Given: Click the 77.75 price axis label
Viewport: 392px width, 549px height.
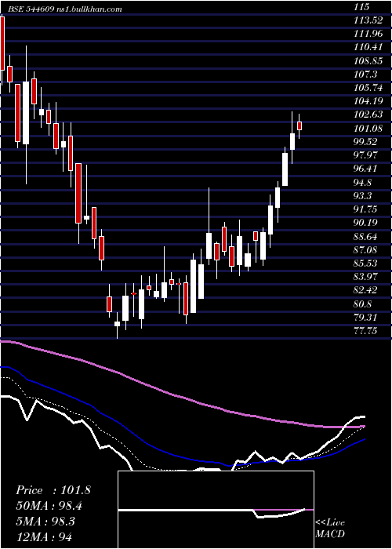Looking at the screenshot, I should coord(366,330).
